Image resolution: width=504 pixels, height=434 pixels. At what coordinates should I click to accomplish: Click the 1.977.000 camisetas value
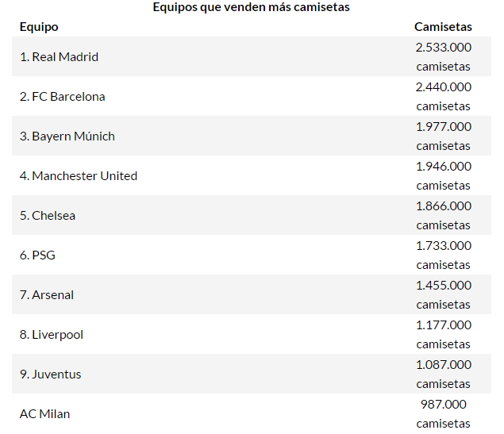[x=443, y=136]
